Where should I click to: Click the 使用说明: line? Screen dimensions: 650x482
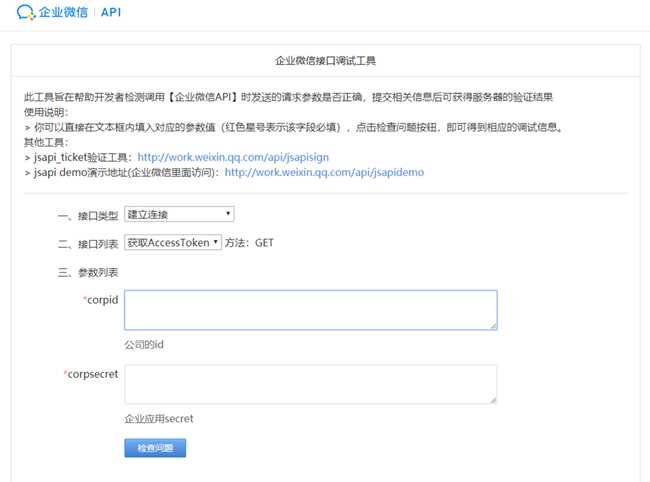[46, 112]
